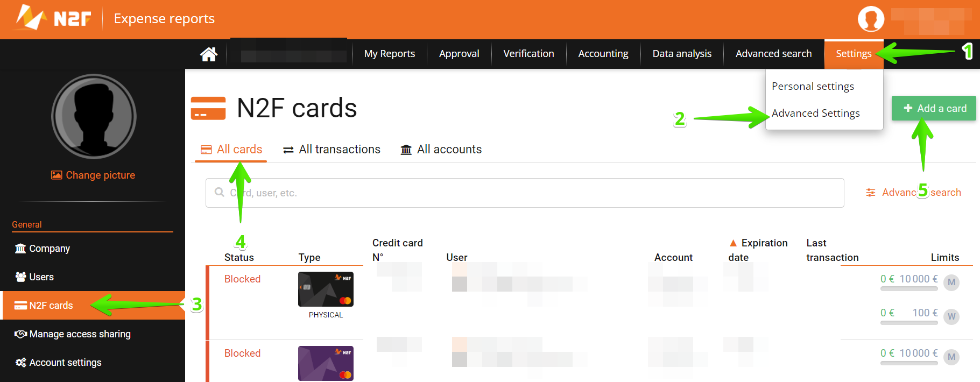Sort by User column
The image size is (980, 382).
[457, 257]
